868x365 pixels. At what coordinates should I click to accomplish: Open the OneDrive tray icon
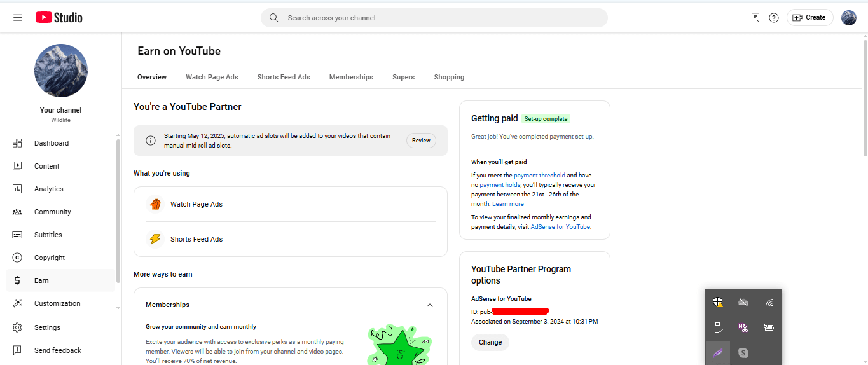pyautogui.click(x=743, y=302)
